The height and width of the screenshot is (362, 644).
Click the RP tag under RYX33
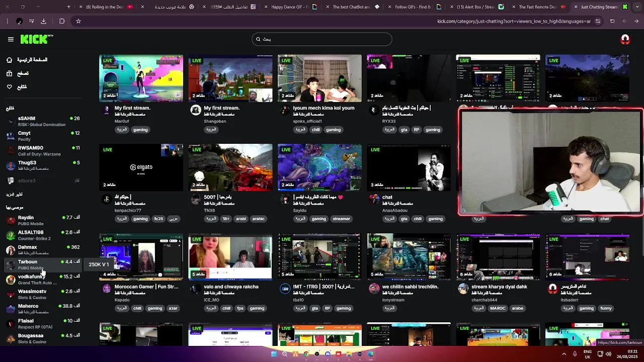point(416,130)
